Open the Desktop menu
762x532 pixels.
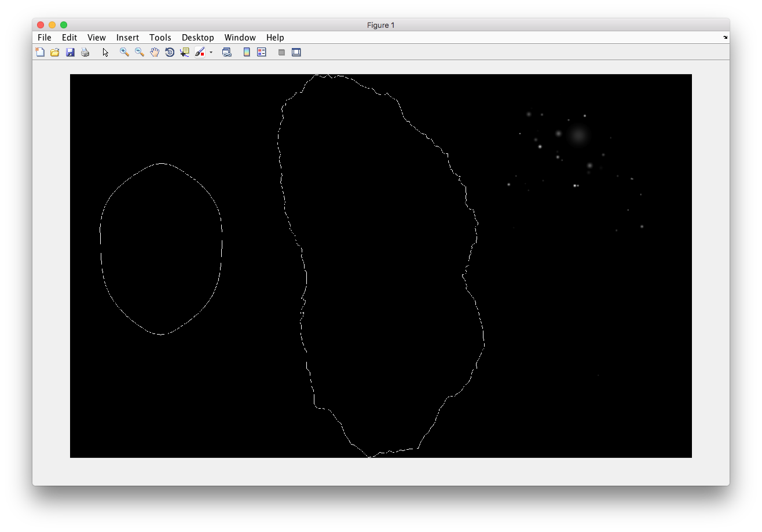197,38
